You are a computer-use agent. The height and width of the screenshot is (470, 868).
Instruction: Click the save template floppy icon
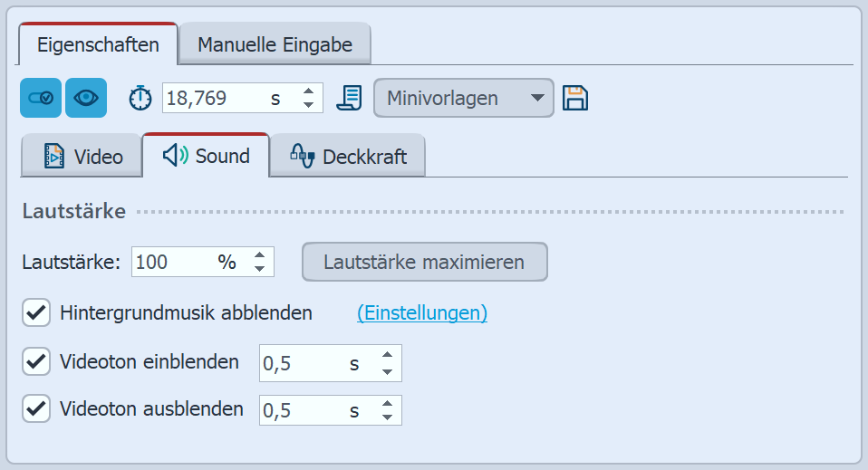click(575, 98)
